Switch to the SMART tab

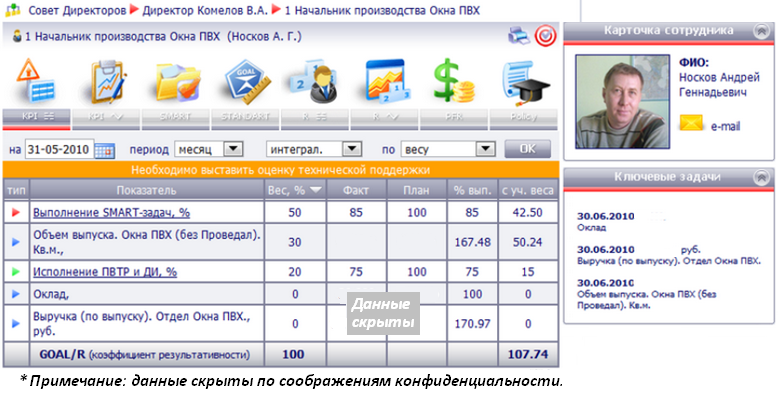(x=176, y=118)
